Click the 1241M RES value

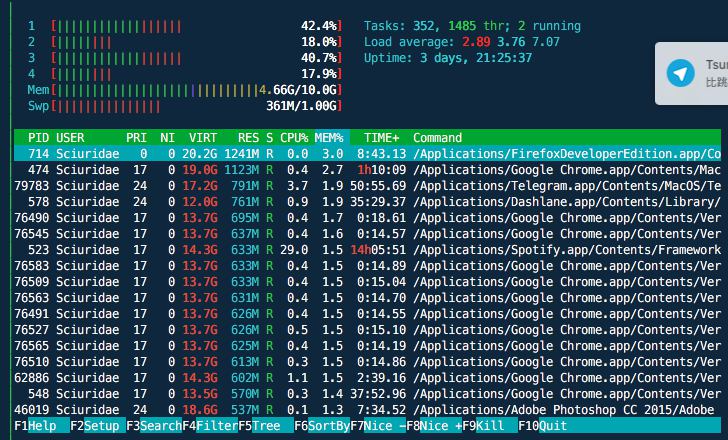(241, 154)
